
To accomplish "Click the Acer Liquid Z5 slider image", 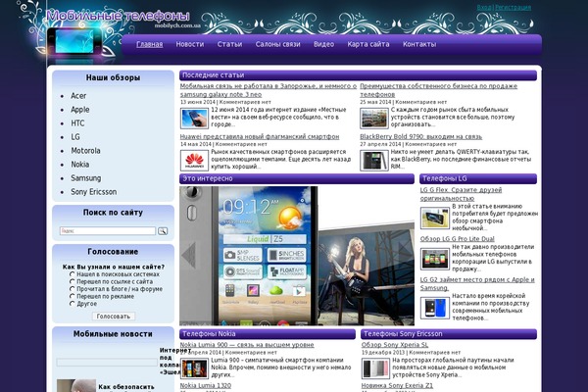I will (x=297, y=256).
